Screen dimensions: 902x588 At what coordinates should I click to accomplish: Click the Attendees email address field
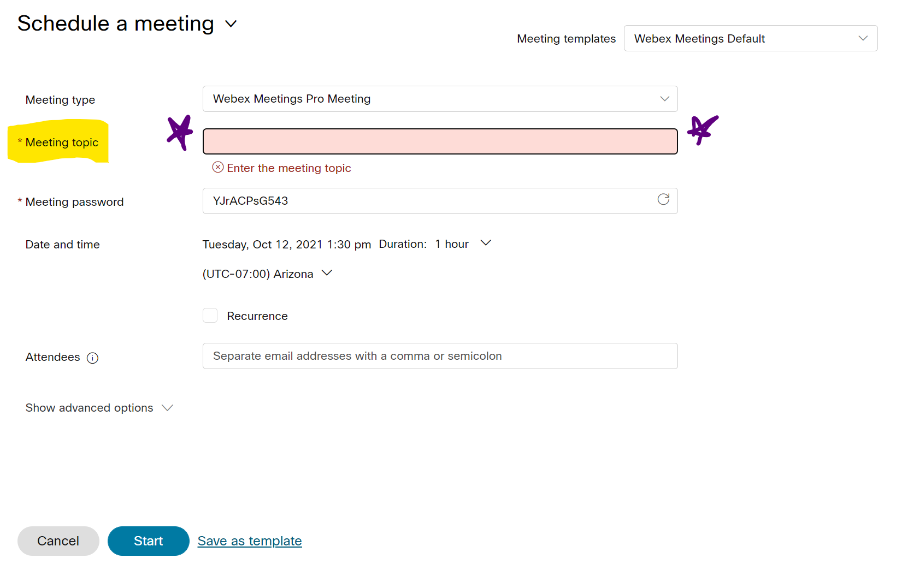click(x=440, y=356)
